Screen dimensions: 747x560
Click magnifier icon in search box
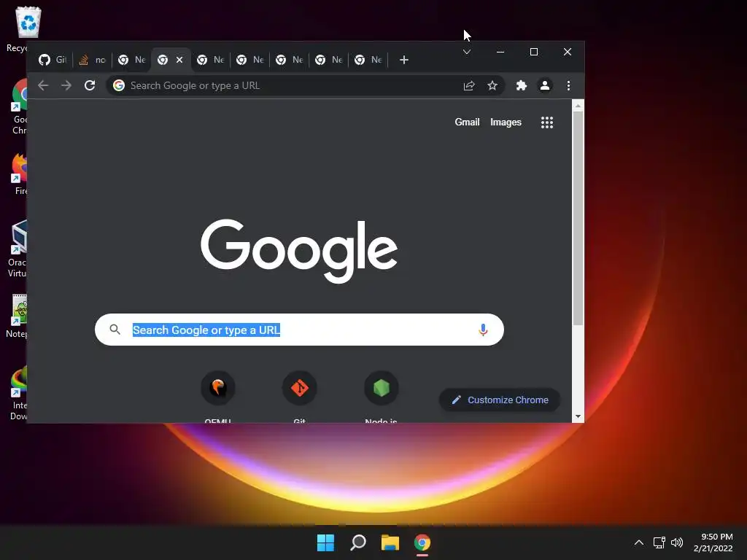(115, 330)
